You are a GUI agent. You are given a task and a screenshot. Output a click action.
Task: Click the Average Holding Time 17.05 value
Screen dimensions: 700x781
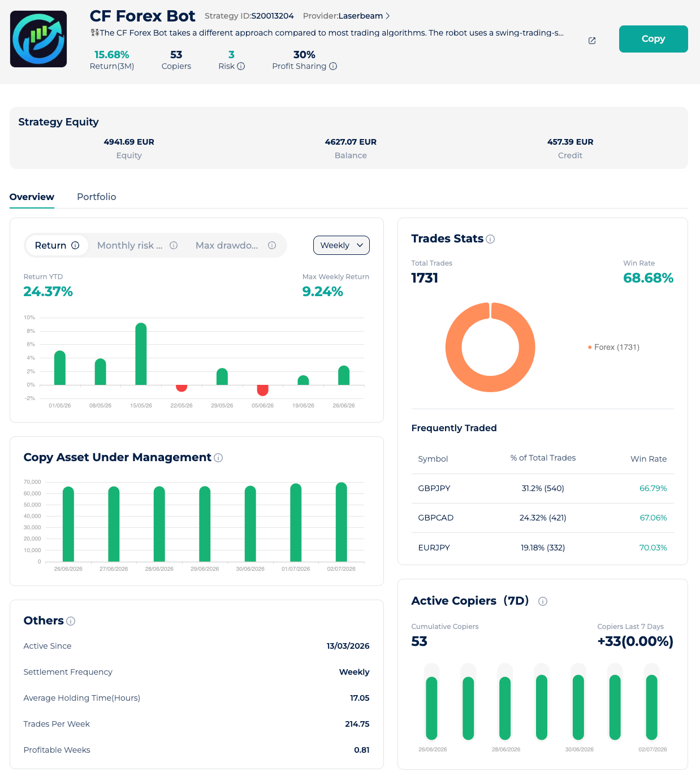(360, 698)
